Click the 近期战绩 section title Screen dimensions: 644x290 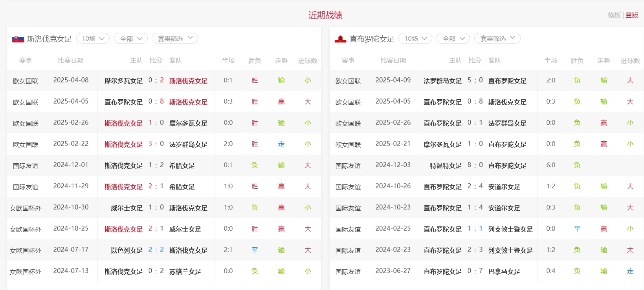(x=325, y=15)
